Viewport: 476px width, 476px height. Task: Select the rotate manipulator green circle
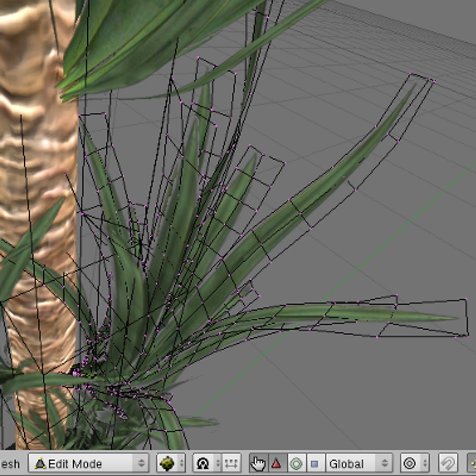[x=296, y=464]
